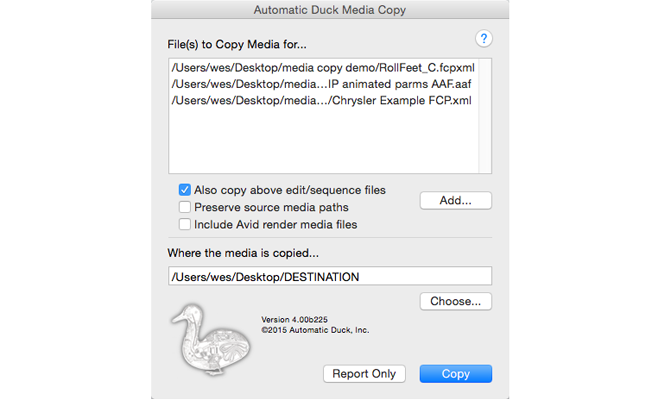Uncheck Also copy above edit/sequence files

pyautogui.click(x=185, y=190)
